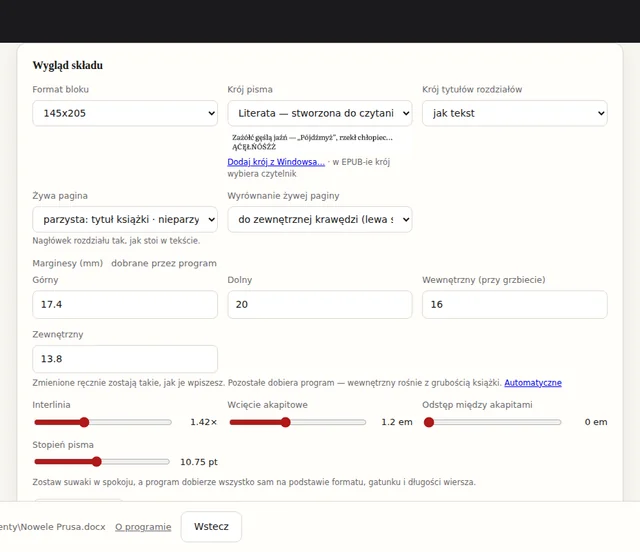Click in the Górny margin field
Image resolution: width=640 pixels, height=552 pixels.
(x=125, y=305)
